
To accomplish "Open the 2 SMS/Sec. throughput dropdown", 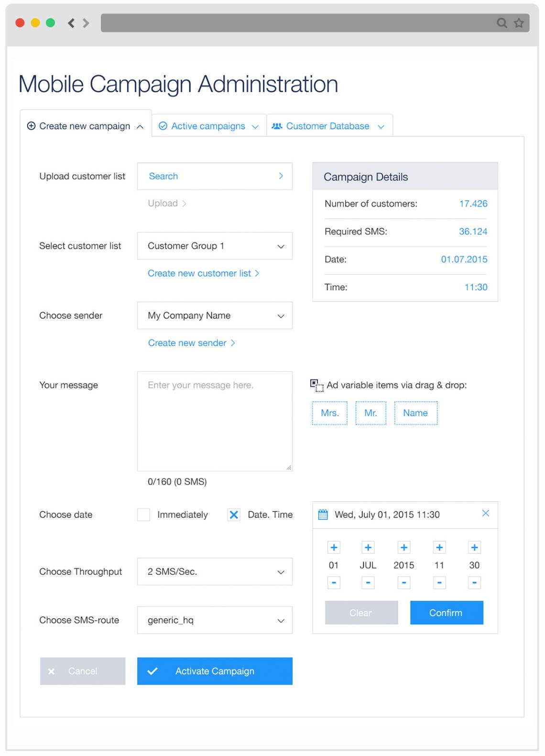I will coord(215,572).
